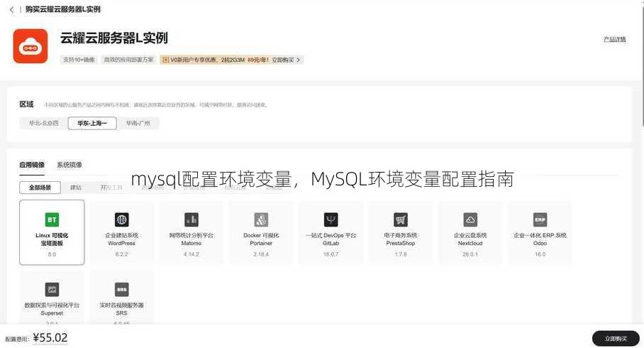Screen dimensions: 644x348
Task: Choose the Nextcloud image icon
Action: coord(470,219)
